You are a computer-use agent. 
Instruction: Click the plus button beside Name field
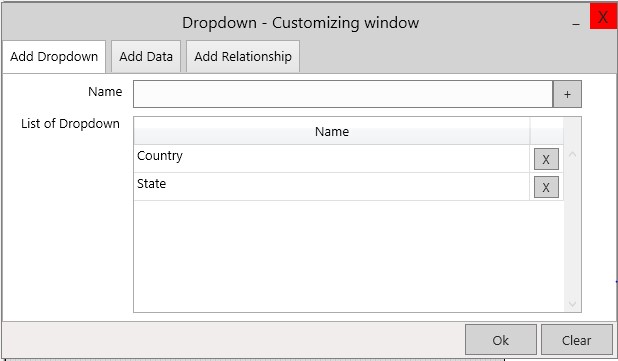click(x=567, y=94)
